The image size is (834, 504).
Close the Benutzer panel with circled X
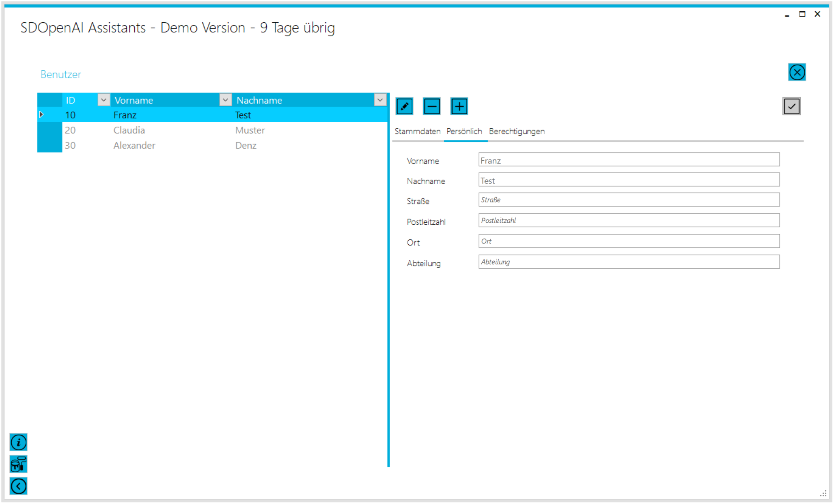pos(797,73)
